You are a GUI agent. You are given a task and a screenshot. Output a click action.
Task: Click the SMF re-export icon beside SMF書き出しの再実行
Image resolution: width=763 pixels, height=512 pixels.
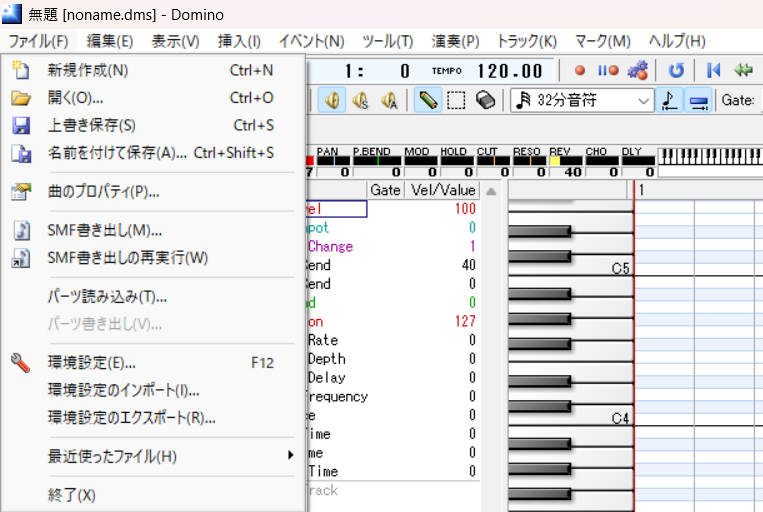coord(21,258)
